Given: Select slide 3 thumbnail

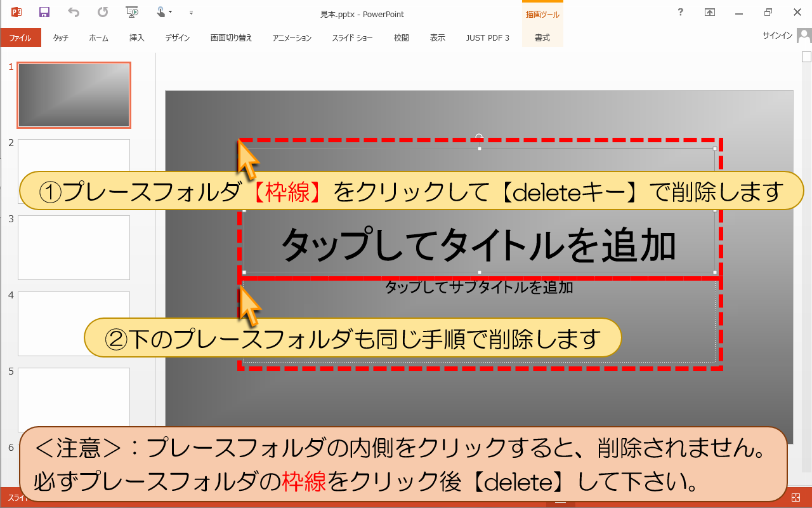Looking at the screenshot, I should point(74,248).
